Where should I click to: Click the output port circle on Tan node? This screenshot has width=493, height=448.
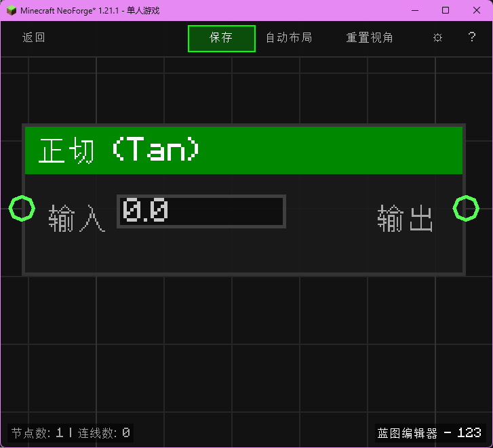point(466,208)
